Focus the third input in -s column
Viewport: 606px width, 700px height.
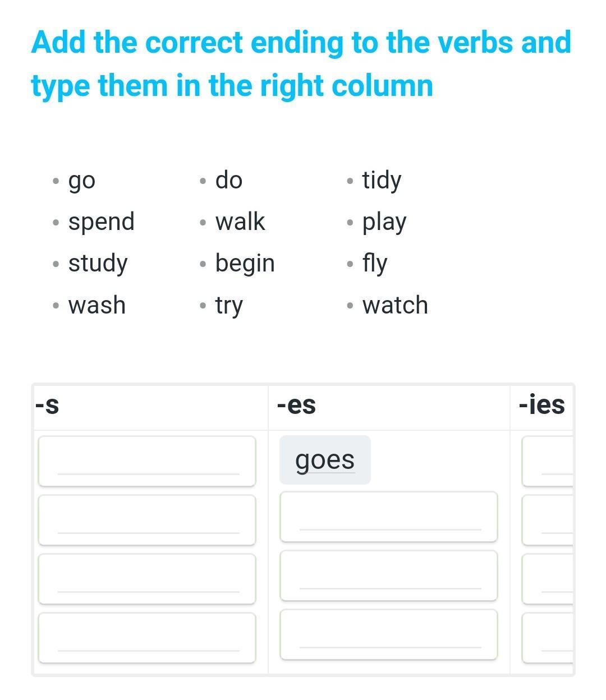(147, 579)
